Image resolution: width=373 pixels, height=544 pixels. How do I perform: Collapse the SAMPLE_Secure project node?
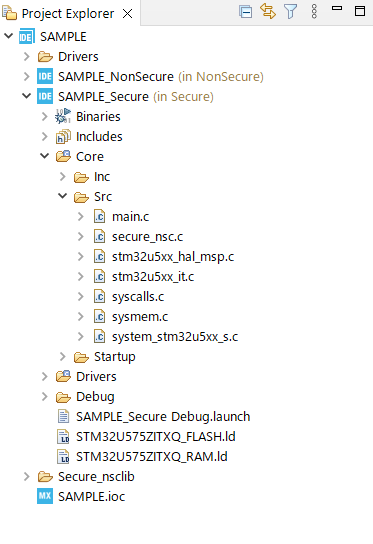[26, 95]
